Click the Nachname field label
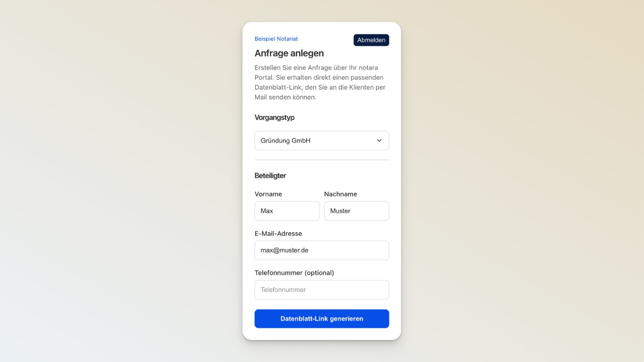The width and height of the screenshot is (644, 362). pos(340,194)
